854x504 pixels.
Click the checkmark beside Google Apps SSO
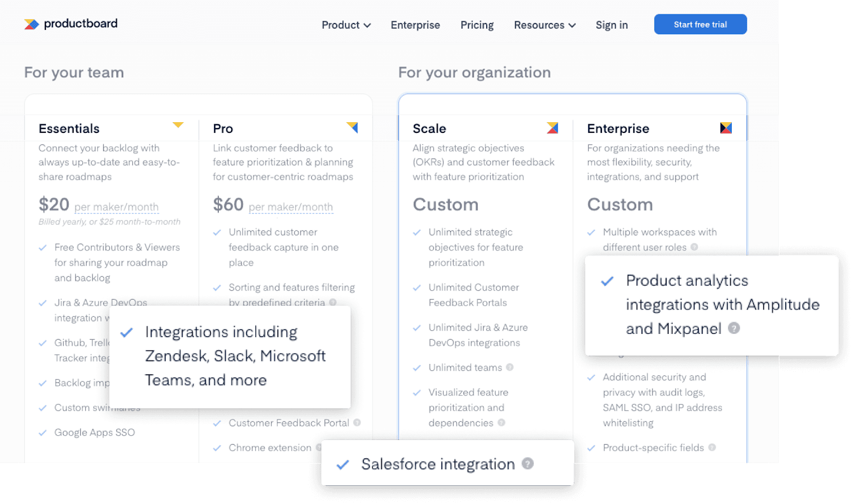point(43,433)
